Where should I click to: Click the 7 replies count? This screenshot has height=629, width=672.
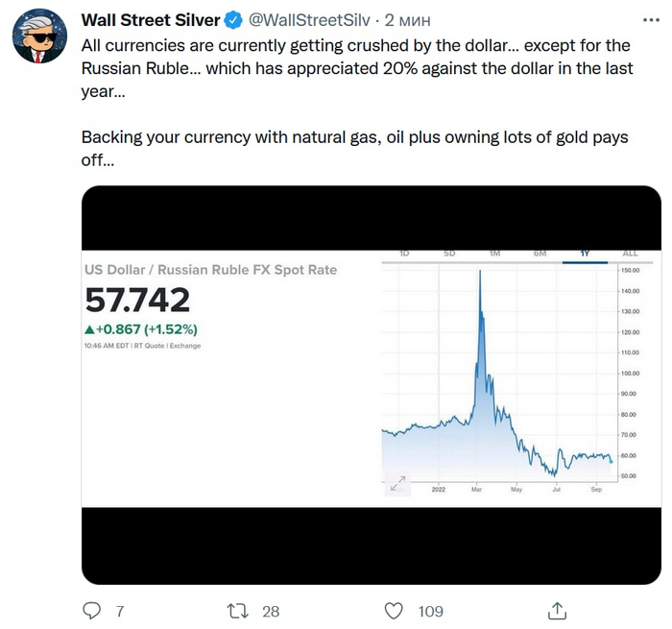pos(120,610)
